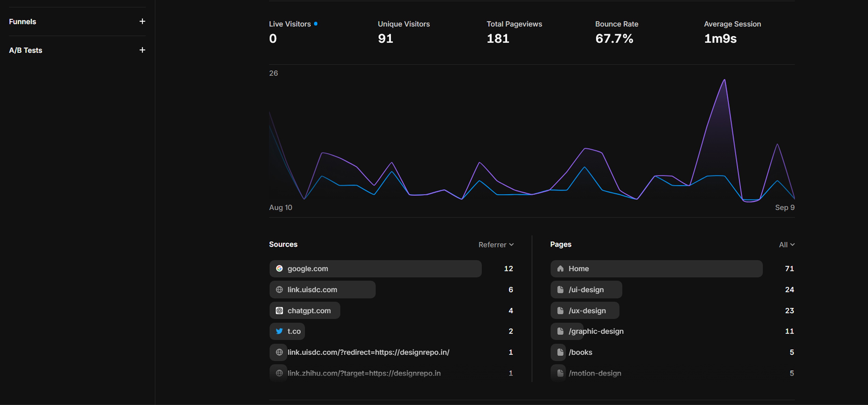
Task: Click the live indicator dot by Live Visitors
Action: point(316,24)
